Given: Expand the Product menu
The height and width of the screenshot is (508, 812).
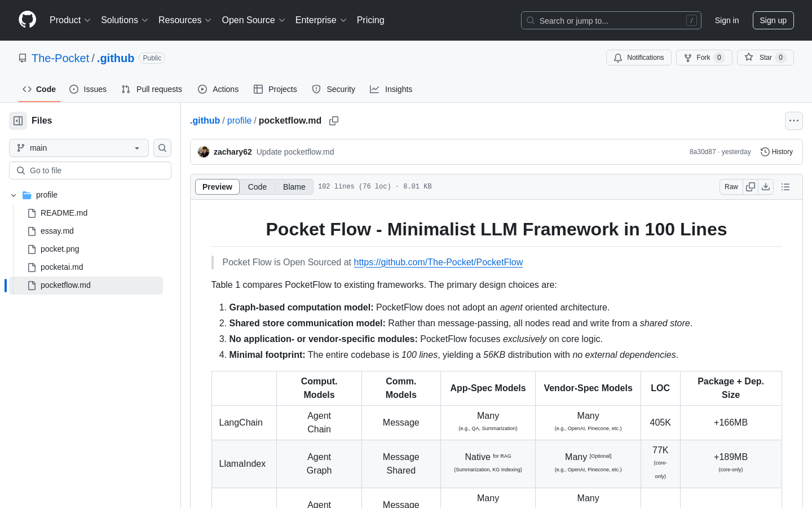Looking at the screenshot, I should (70, 20).
